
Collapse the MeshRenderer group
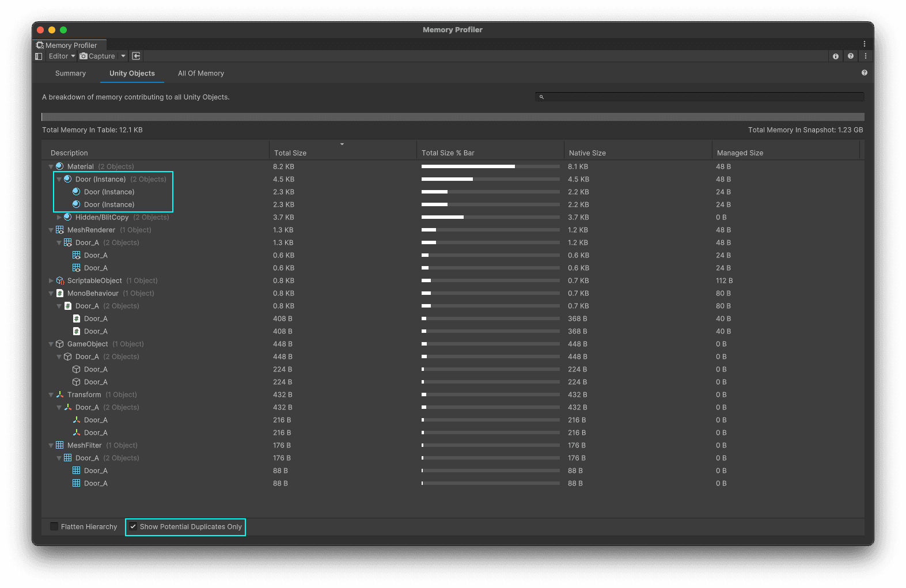coord(51,230)
